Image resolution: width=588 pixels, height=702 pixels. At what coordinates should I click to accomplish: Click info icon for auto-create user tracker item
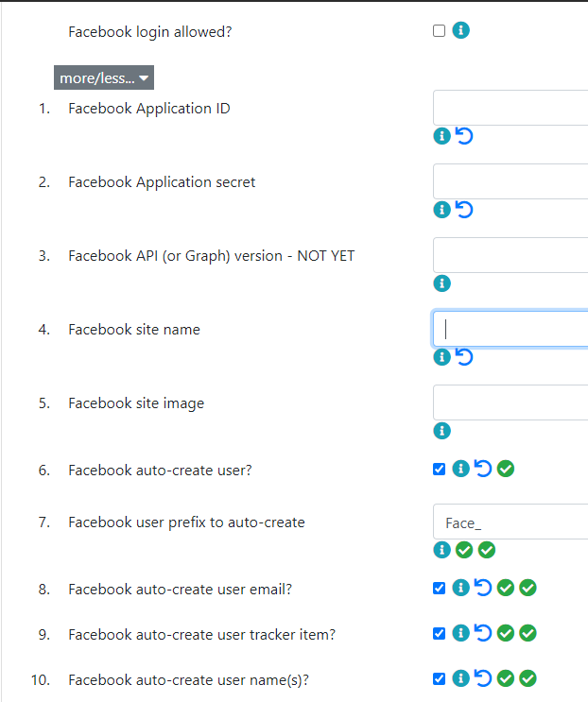pyautogui.click(x=460, y=633)
